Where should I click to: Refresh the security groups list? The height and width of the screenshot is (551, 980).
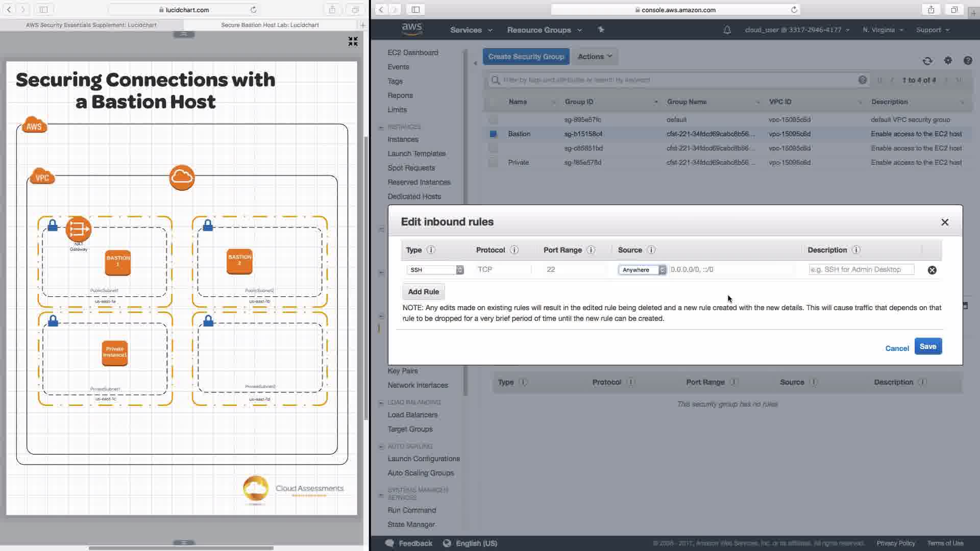click(927, 61)
